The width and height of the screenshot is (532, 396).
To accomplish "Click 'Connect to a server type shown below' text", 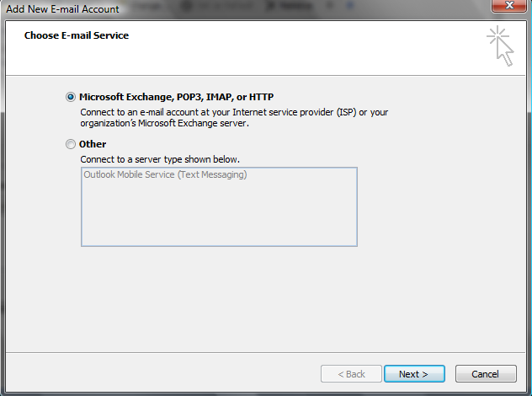I will pos(160,158).
